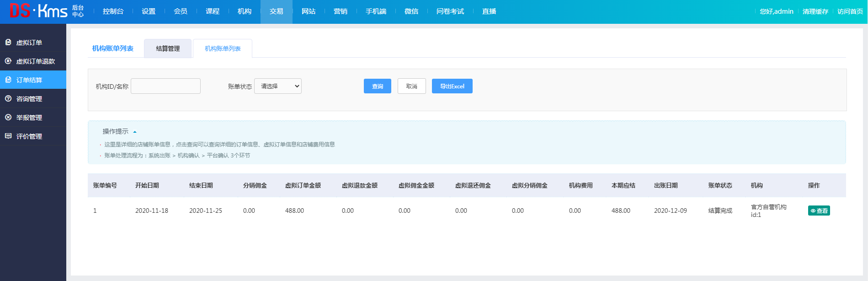Select 咨询管理 in sidebar
This screenshot has height=281, width=868.
click(x=33, y=98)
